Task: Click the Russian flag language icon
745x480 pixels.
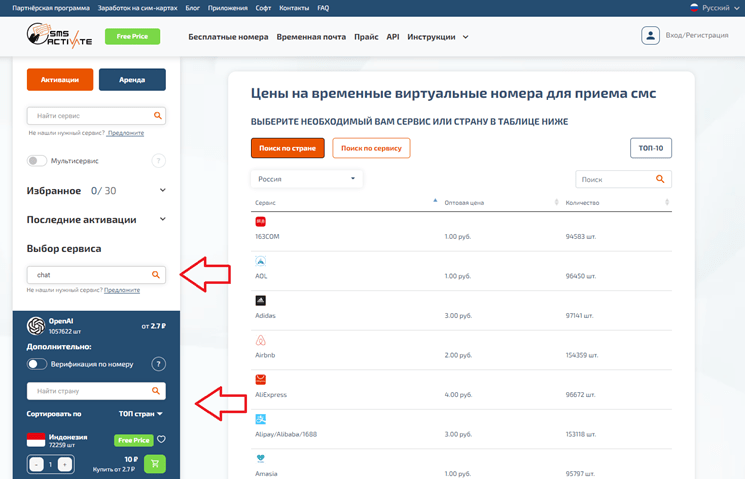Action: click(x=694, y=8)
